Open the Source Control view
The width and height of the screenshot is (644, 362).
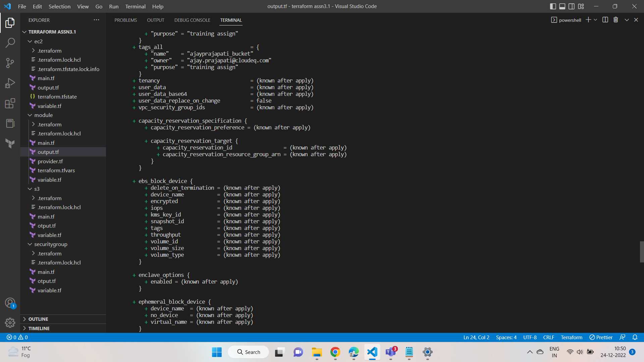point(10,63)
